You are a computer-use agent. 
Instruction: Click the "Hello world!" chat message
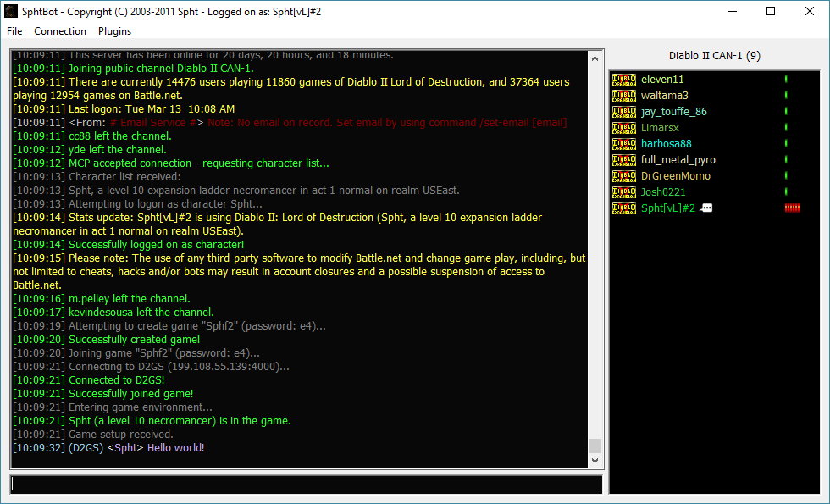[176, 448]
